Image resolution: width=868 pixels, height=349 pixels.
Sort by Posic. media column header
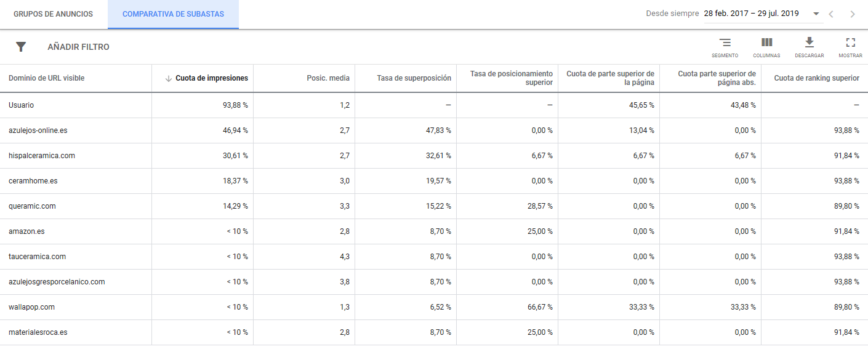[328, 78]
